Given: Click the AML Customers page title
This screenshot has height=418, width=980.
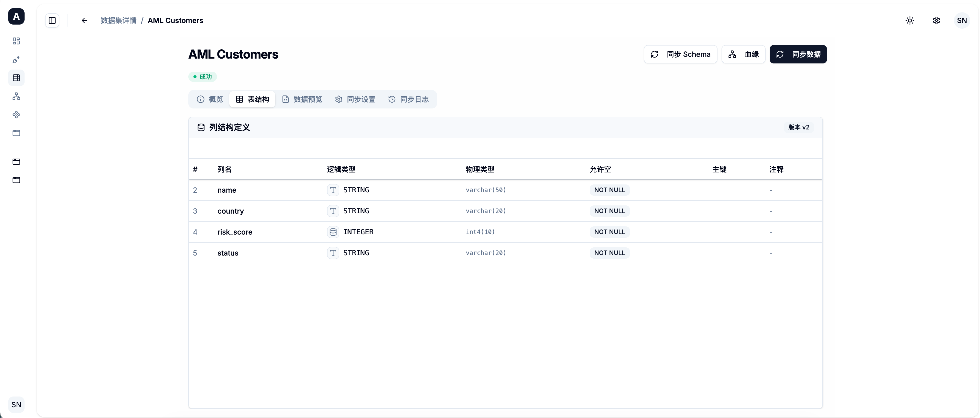Looking at the screenshot, I should (x=233, y=54).
